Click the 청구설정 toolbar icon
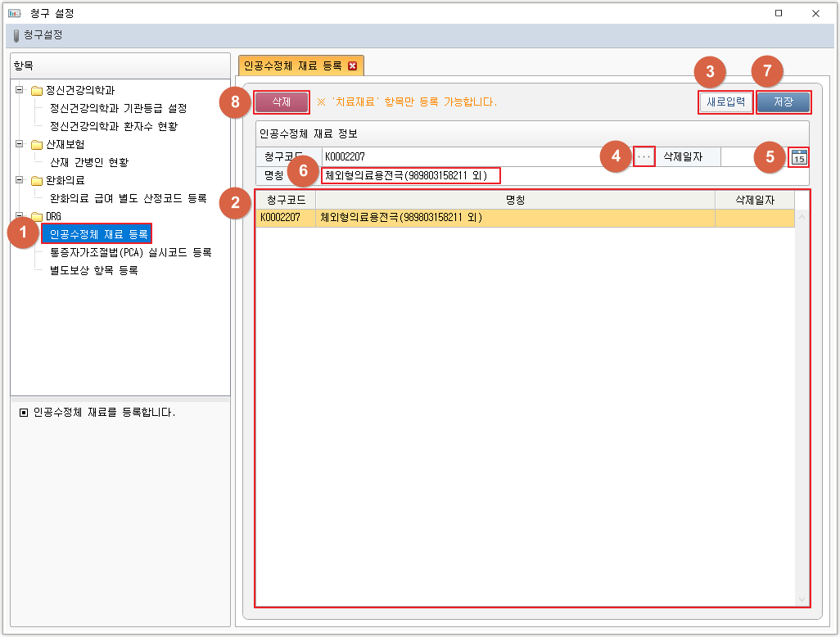Screen dimensions: 840x637 coord(16,35)
